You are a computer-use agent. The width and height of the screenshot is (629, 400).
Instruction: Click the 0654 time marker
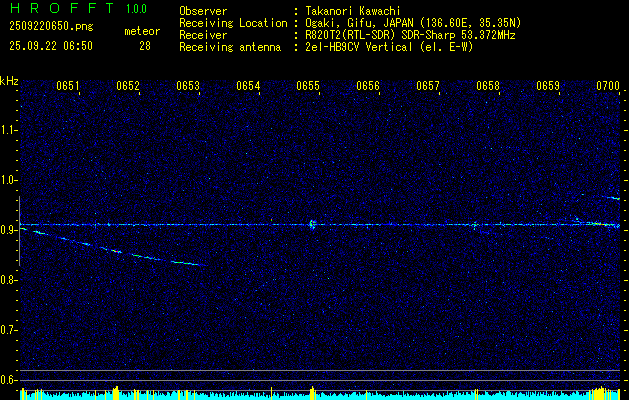[x=248, y=86]
